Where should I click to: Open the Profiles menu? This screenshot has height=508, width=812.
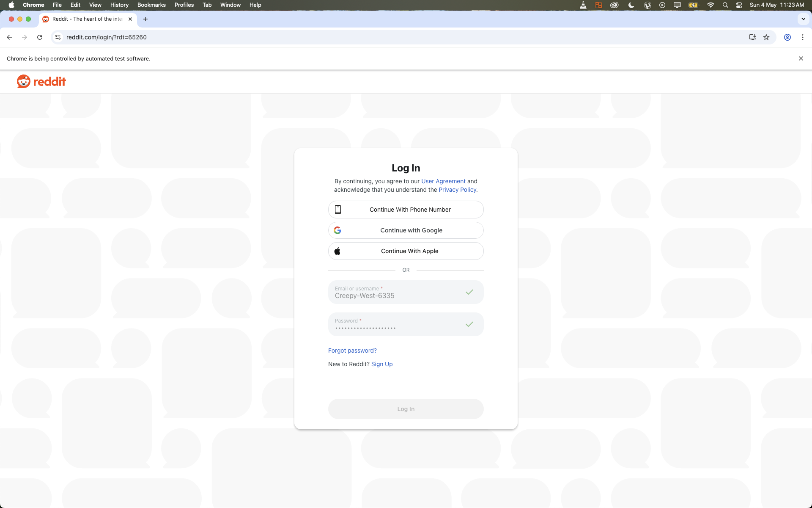[184, 5]
